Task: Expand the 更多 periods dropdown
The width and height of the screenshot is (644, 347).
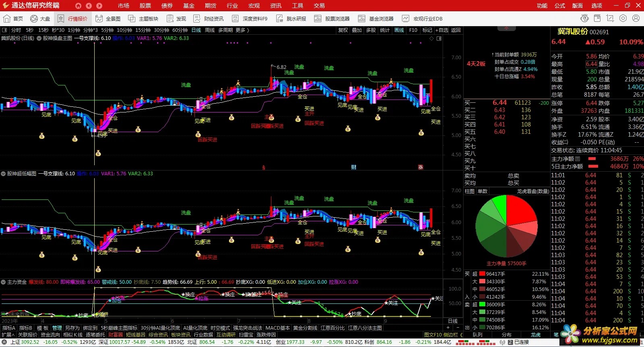Action: click(x=242, y=30)
